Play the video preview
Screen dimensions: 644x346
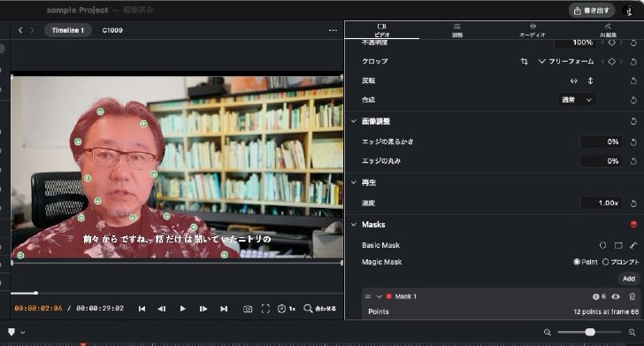183,309
